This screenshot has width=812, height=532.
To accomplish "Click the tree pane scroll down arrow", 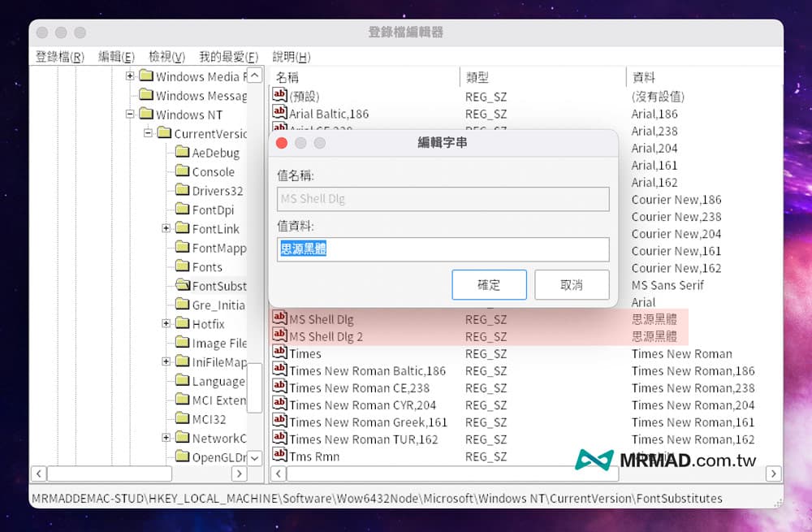I will click(255, 458).
